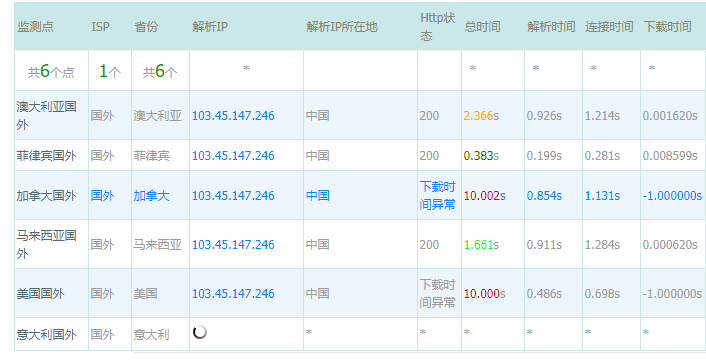The image size is (706, 360).
Task: Select the 澳大利亚国外 monitoring point
Action: point(46,116)
